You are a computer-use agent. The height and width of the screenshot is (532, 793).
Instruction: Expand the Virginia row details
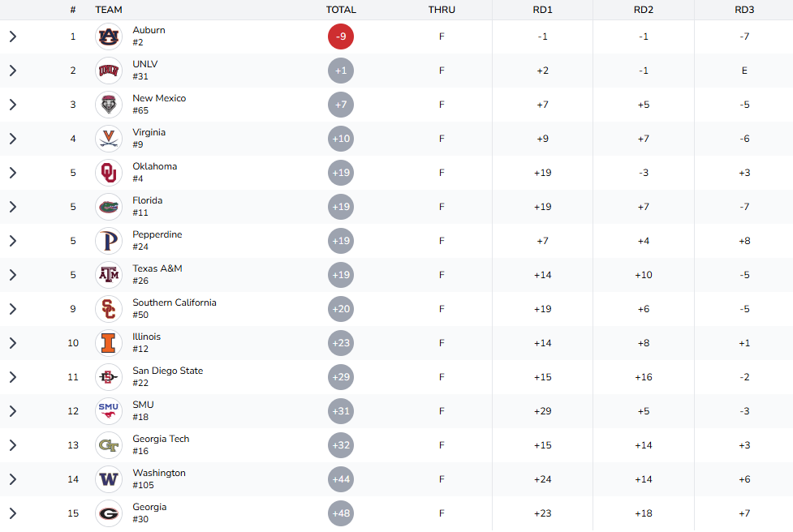13,139
